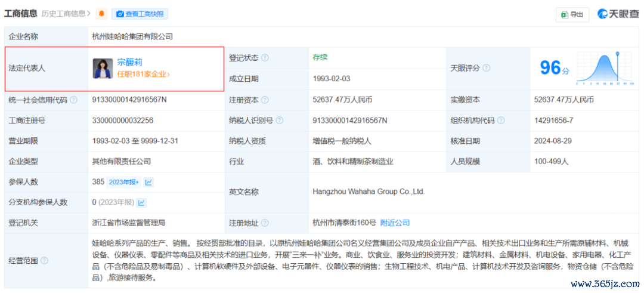
Task: Click help icon next to 注册资本
Action: point(265,100)
